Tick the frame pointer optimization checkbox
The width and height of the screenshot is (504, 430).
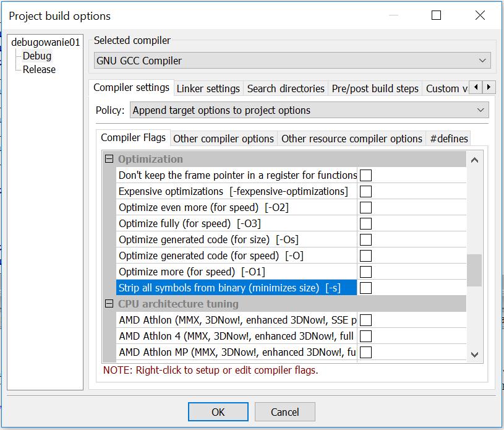(x=365, y=176)
